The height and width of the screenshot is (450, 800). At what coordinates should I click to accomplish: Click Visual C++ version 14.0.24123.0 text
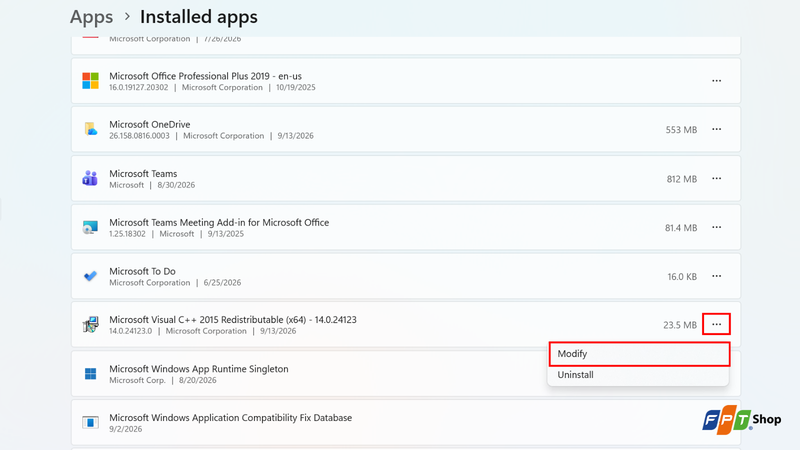click(x=131, y=331)
